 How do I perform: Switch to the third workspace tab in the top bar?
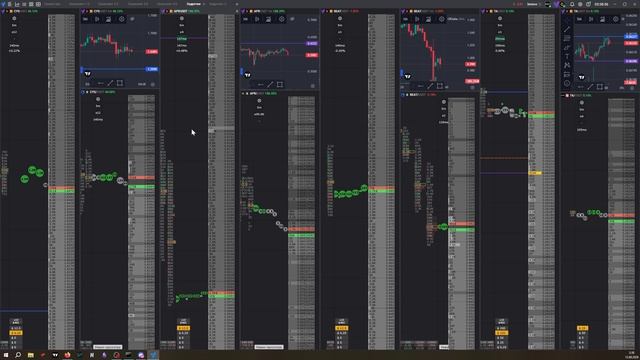tap(108, 4)
